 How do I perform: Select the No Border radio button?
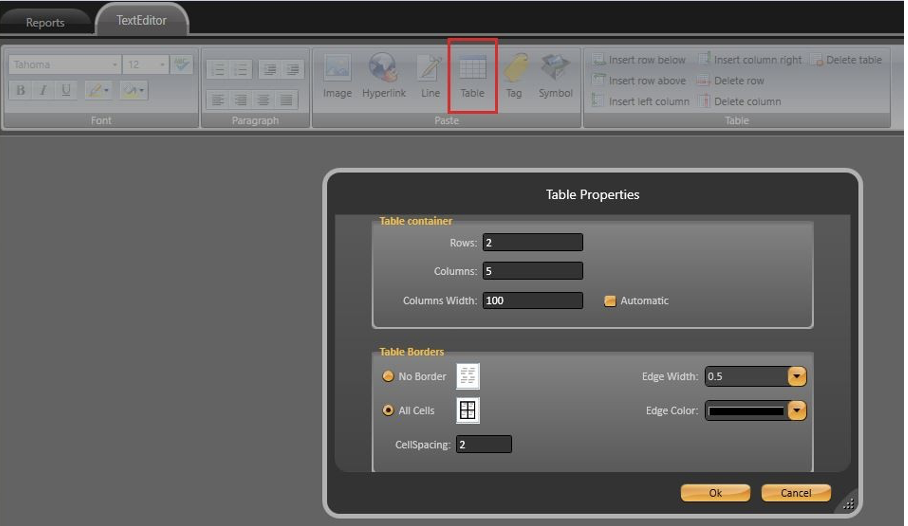point(388,377)
